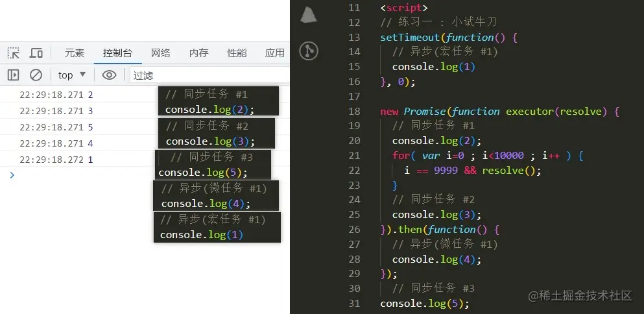Click line number 13 in editor gutter

[x=354, y=38]
